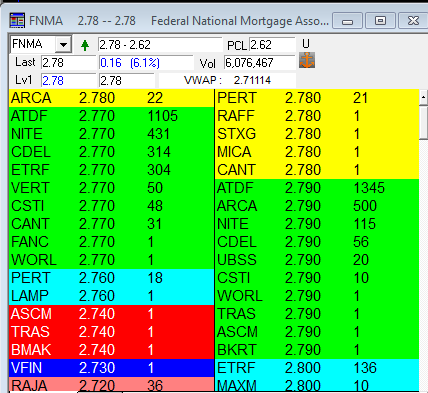Screen dimensions: 428x393
Task: Select the VERT 2.770 bid row
Action: [111, 188]
